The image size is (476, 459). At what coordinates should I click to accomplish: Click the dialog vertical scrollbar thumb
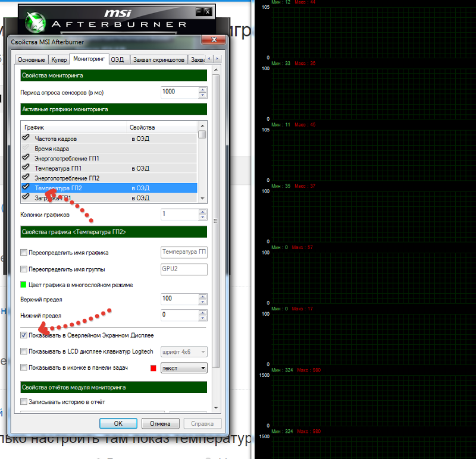216,221
